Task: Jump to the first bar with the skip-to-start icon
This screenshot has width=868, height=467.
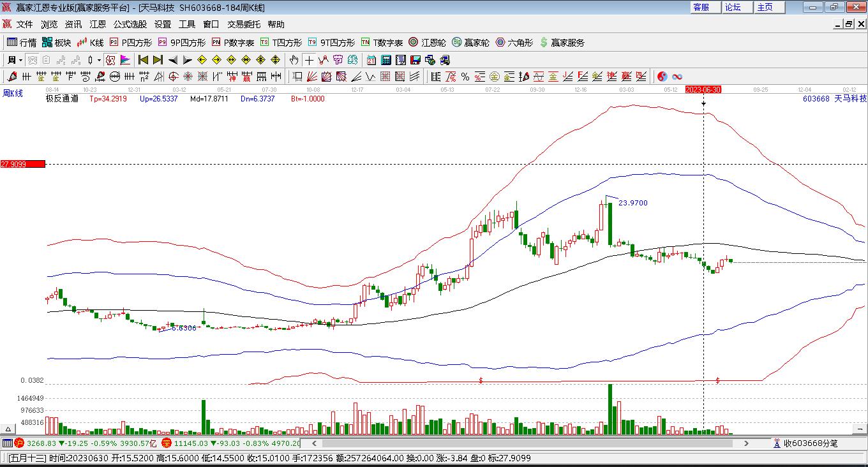Action: click(x=143, y=60)
